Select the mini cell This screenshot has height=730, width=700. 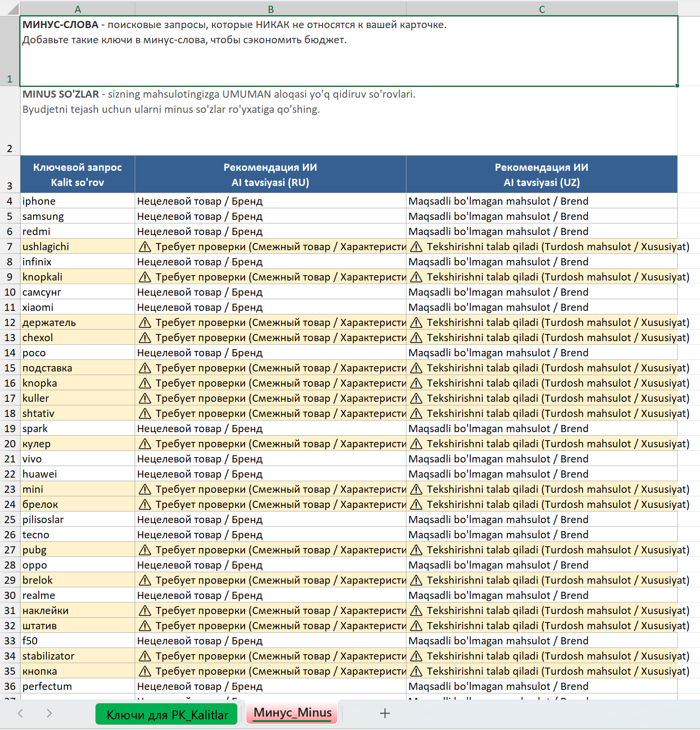coord(78,489)
